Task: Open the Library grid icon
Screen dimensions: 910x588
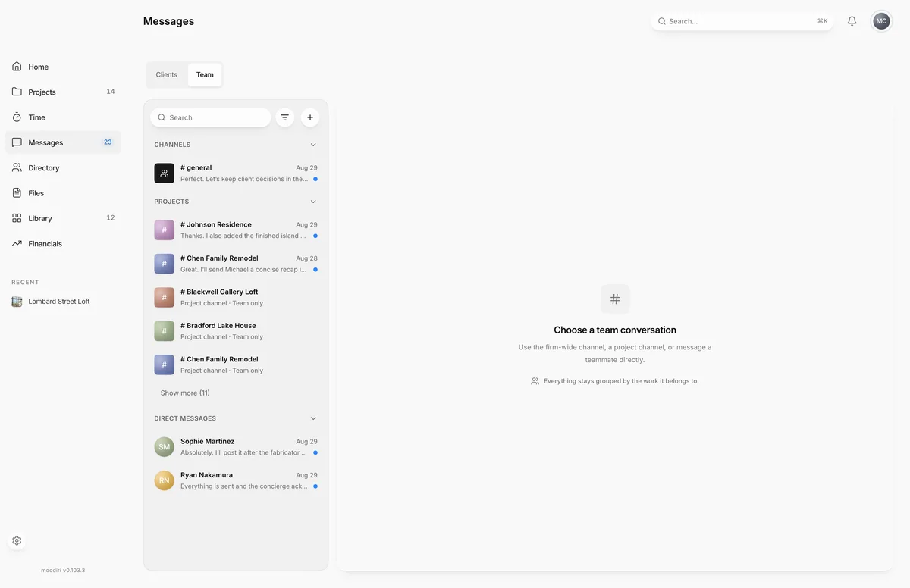Action: [17, 218]
